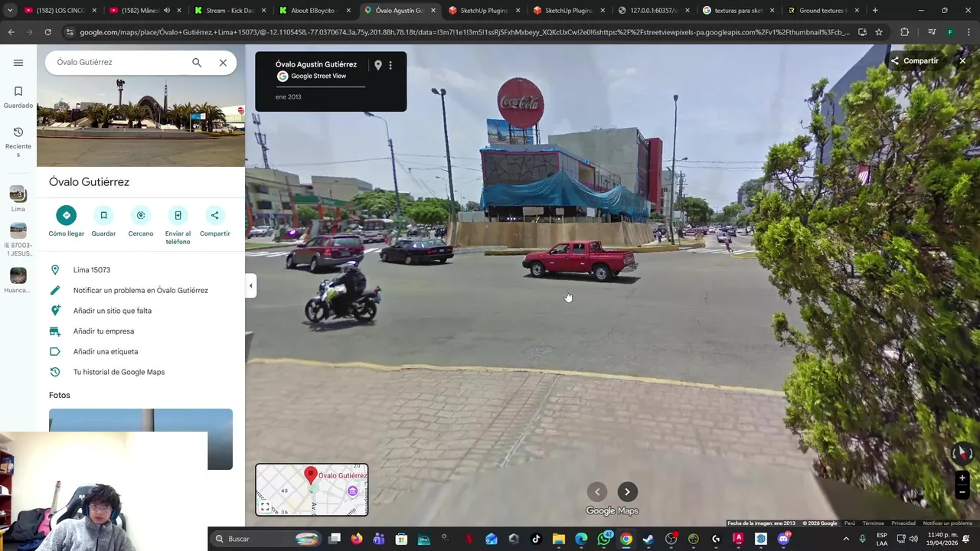Click the Términos link in the footer

[873, 523]
